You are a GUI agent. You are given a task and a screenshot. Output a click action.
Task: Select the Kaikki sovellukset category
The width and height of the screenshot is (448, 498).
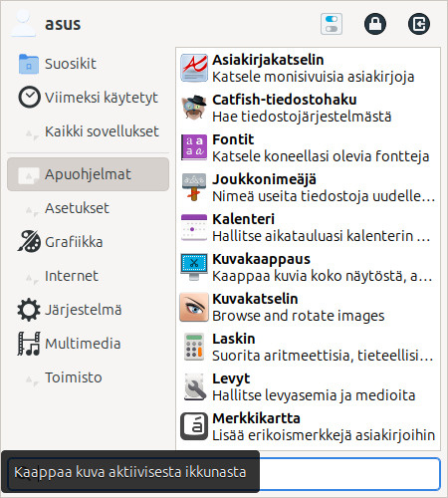click(x=88, y=131)
